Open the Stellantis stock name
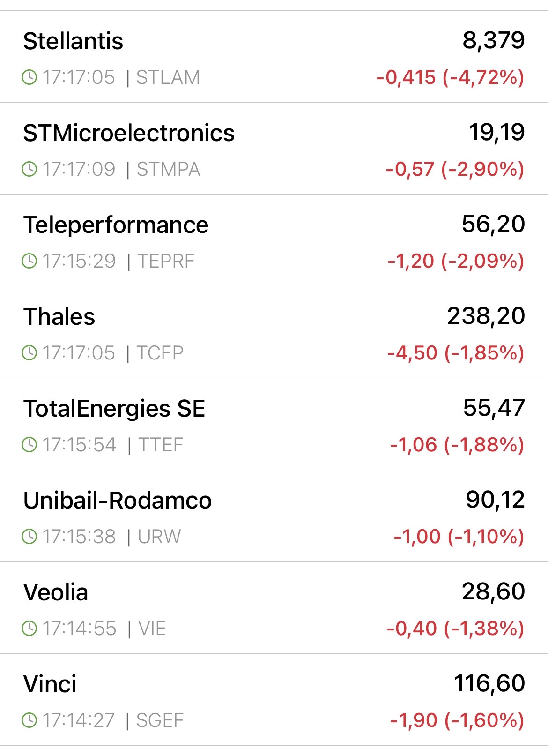Image resolution: width=548 pixels, height=756 pixels. click(x=73, y=41)
